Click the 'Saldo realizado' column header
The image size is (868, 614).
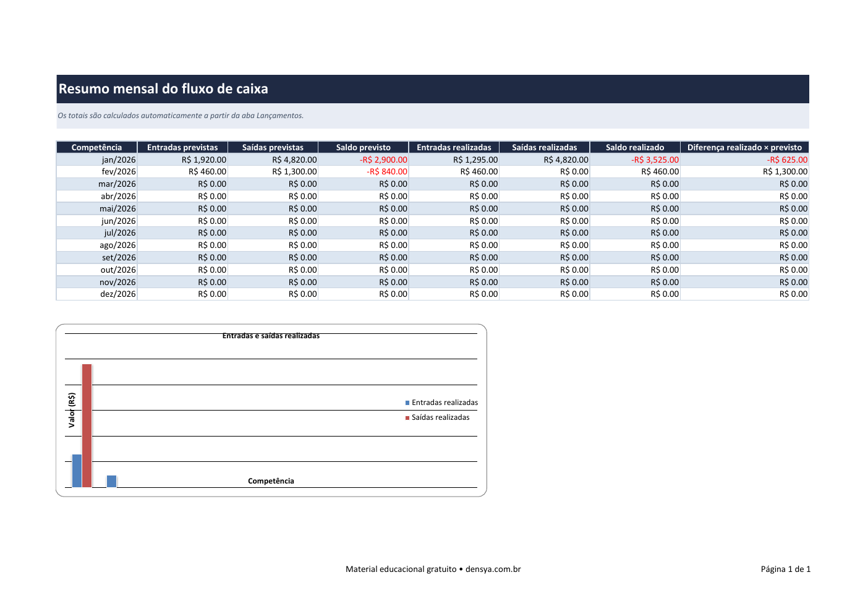[x=635, y=147]
